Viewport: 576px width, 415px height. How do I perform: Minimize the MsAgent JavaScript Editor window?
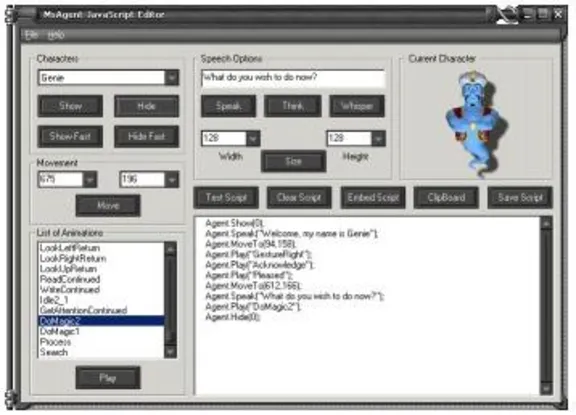[x=528, y=14]
